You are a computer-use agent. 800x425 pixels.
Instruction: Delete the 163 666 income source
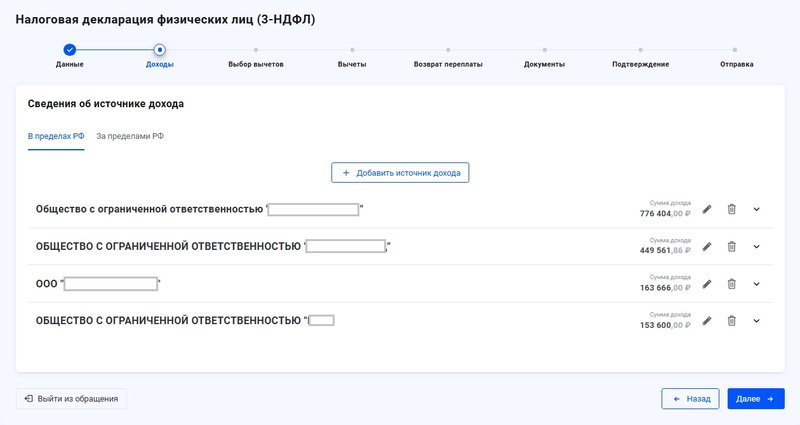point(731,284)
